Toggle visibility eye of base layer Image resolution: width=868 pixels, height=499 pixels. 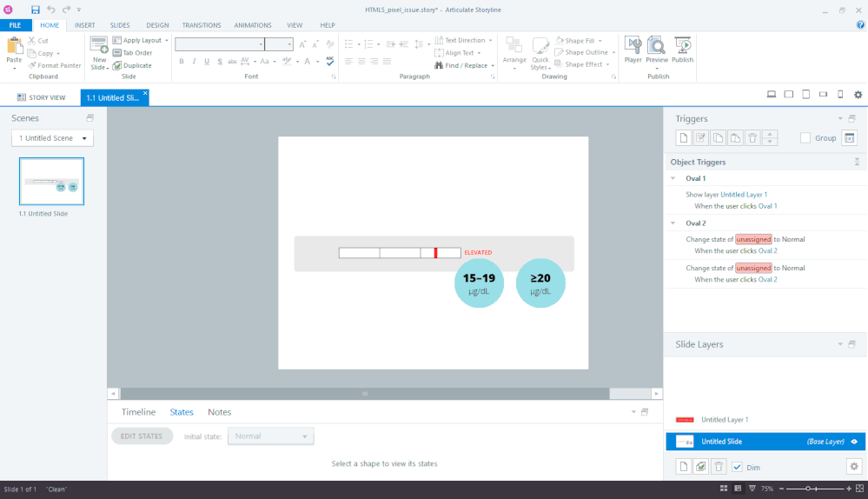[854, 442]
